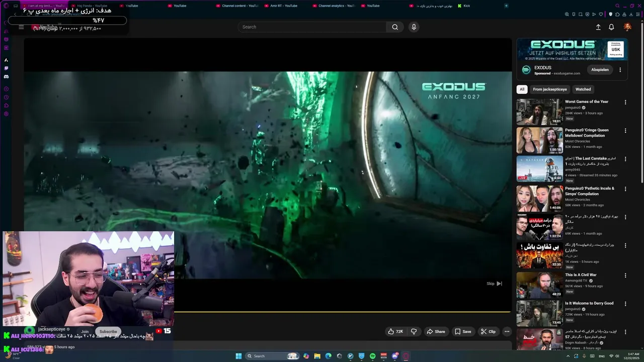Switch to the Kick browser tab
644x362 pixels.
click(466, 6)
